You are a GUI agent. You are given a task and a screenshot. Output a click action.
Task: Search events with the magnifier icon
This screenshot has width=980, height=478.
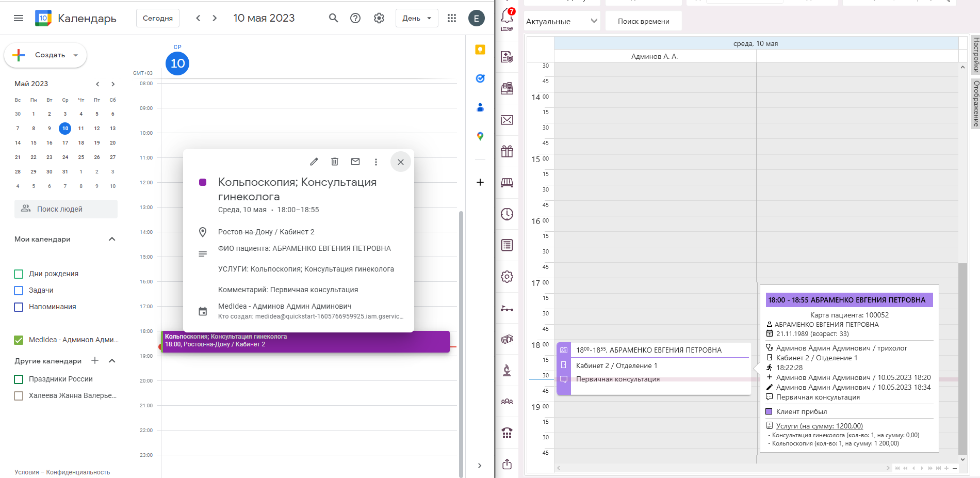334,18
